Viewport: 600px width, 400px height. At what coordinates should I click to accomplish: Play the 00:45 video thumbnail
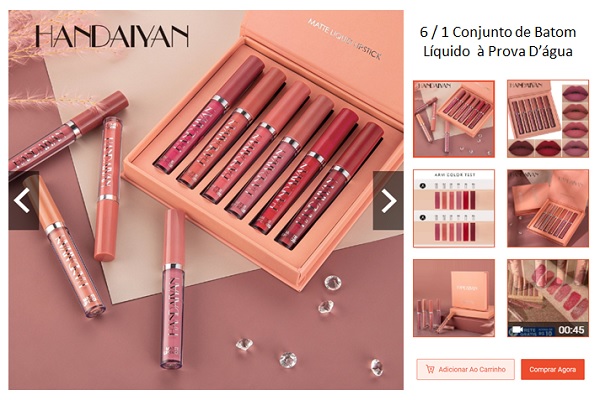coord(548,298)
